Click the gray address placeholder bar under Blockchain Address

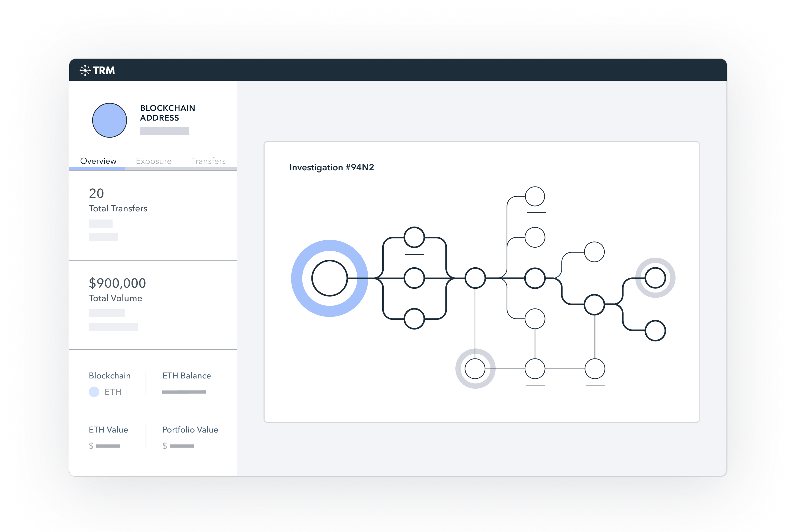click(x=164, y=131)
